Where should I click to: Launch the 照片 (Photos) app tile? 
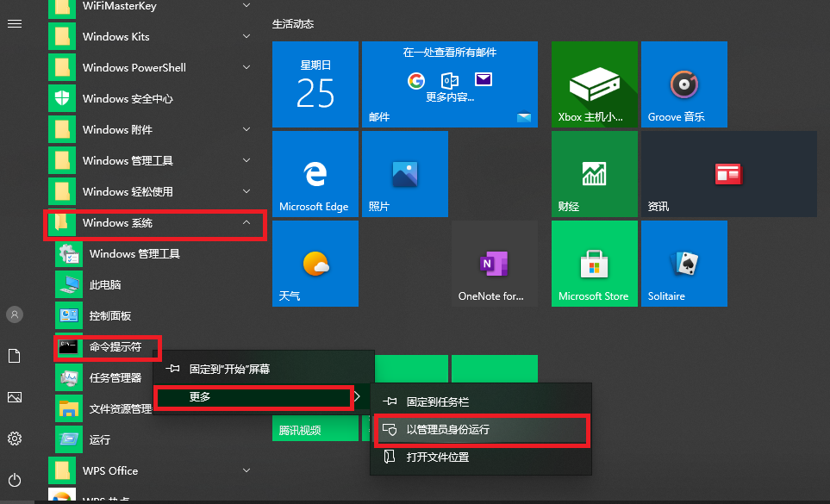tap(404, 173)
